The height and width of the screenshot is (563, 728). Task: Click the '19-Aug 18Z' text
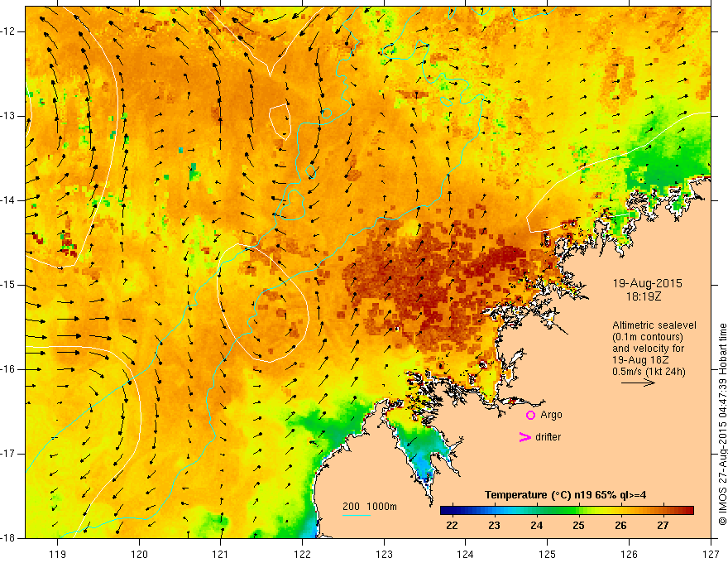(x=642, y=360)
